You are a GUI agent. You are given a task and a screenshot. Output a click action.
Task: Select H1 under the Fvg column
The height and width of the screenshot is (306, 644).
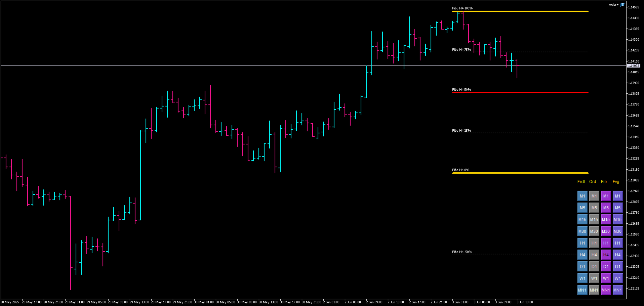617,243
